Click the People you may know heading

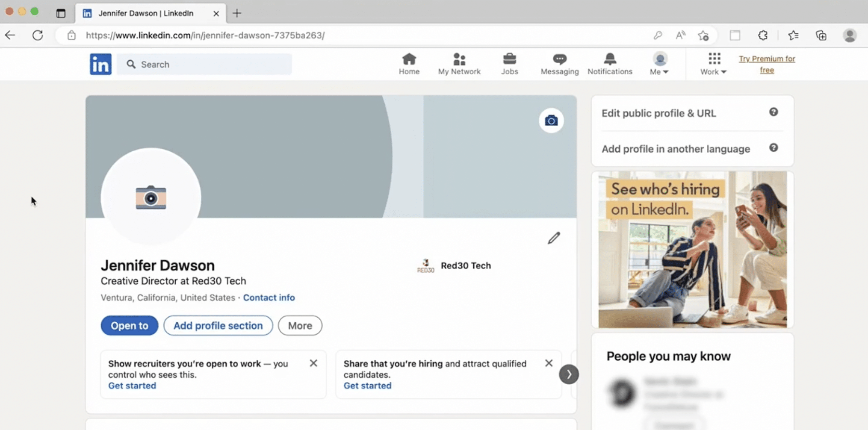668,356
